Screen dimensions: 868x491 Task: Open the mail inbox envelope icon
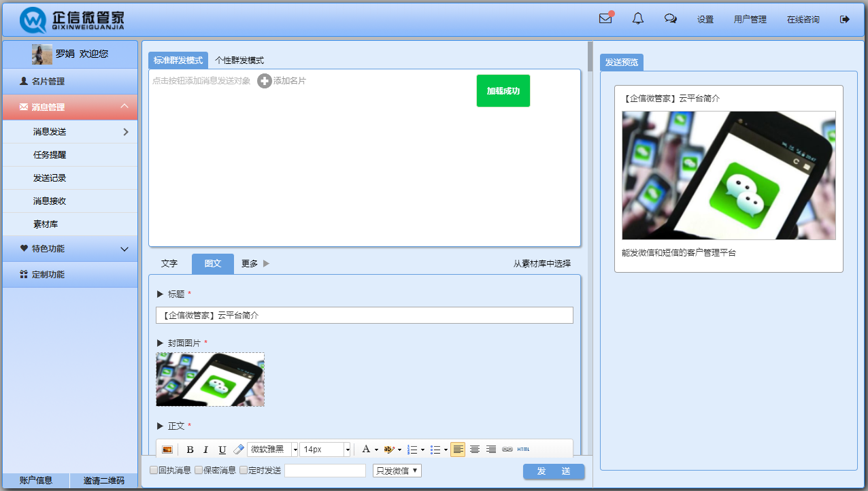pos(605,19)
